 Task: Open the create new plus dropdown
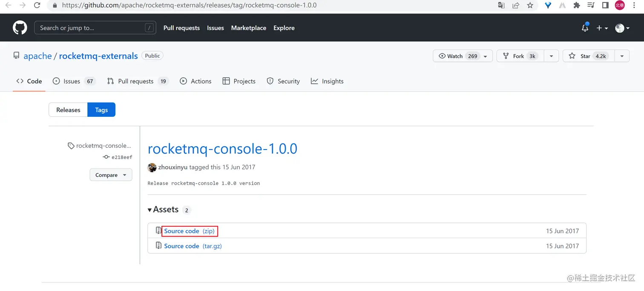click(x=602, y=28)
